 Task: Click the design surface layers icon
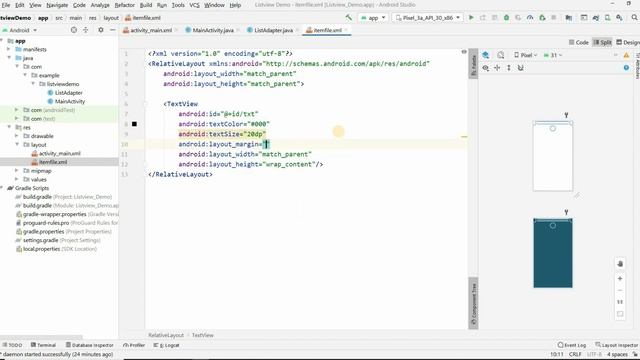485,55
